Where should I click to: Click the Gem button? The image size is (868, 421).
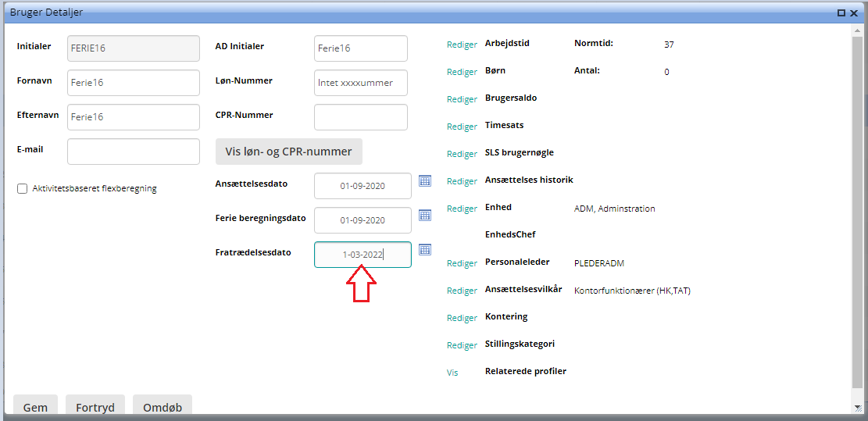pyautogui.click(x=35, y=407)
